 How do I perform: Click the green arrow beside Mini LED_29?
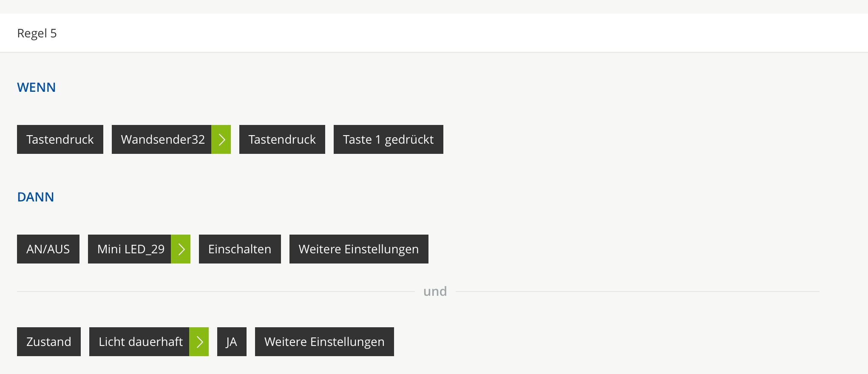(181, 249)
